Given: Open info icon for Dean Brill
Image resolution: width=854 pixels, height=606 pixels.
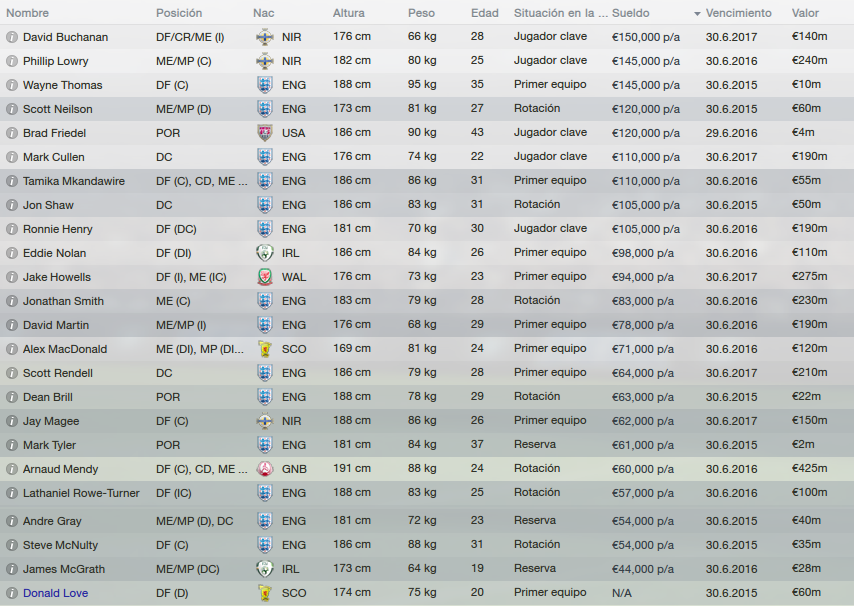Looking at the screenshot, I should click(x=11, y=396).
